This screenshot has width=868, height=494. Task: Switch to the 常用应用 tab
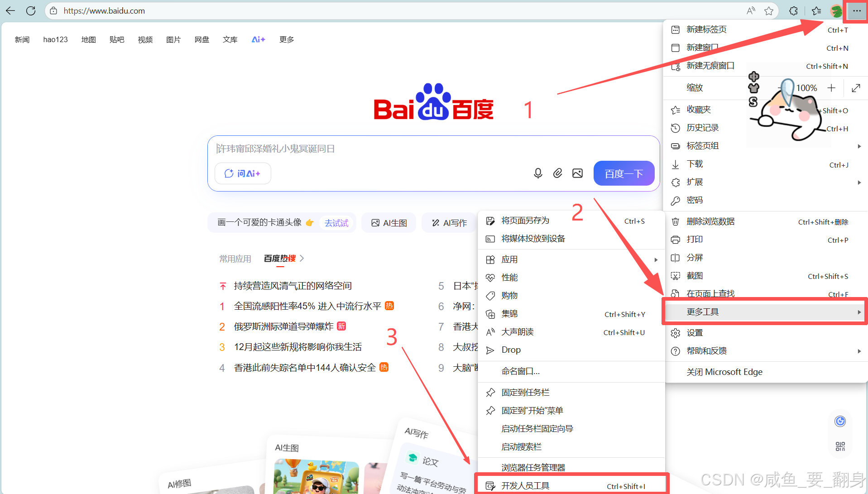235,259
